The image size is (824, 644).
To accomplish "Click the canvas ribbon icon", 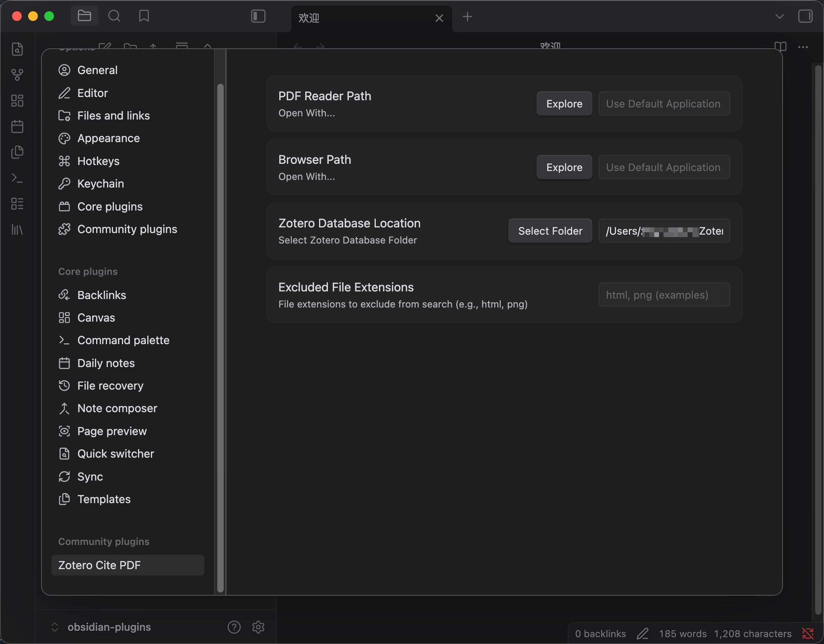I will click(x=17, y=101).
